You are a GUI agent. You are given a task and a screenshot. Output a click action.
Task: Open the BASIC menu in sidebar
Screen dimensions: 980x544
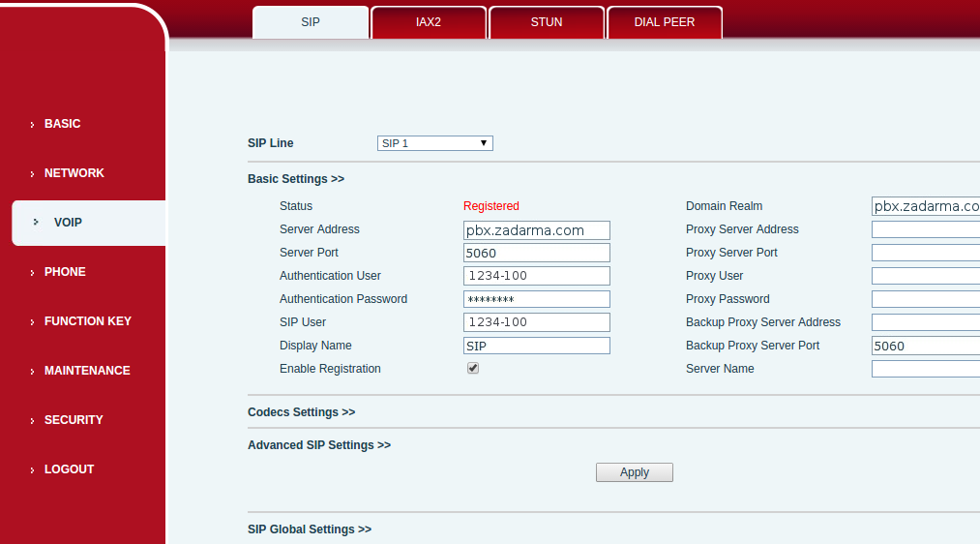62,124
